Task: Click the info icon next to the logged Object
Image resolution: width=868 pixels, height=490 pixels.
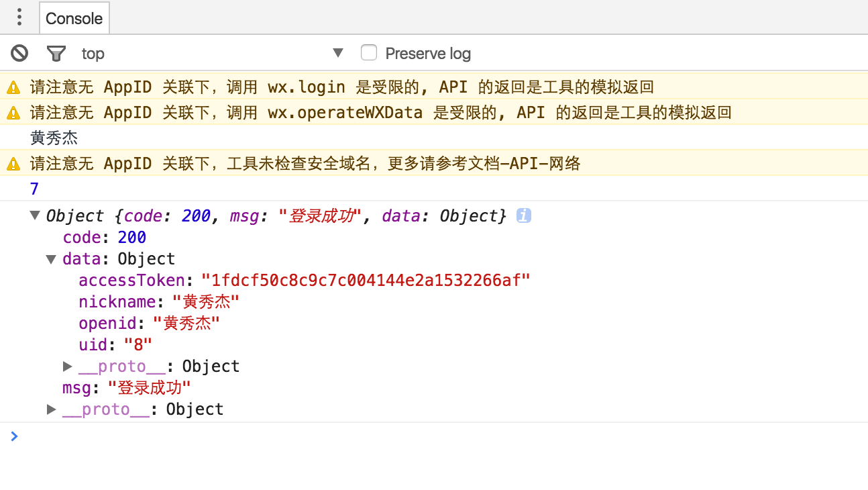Action: tap(525, 215)
